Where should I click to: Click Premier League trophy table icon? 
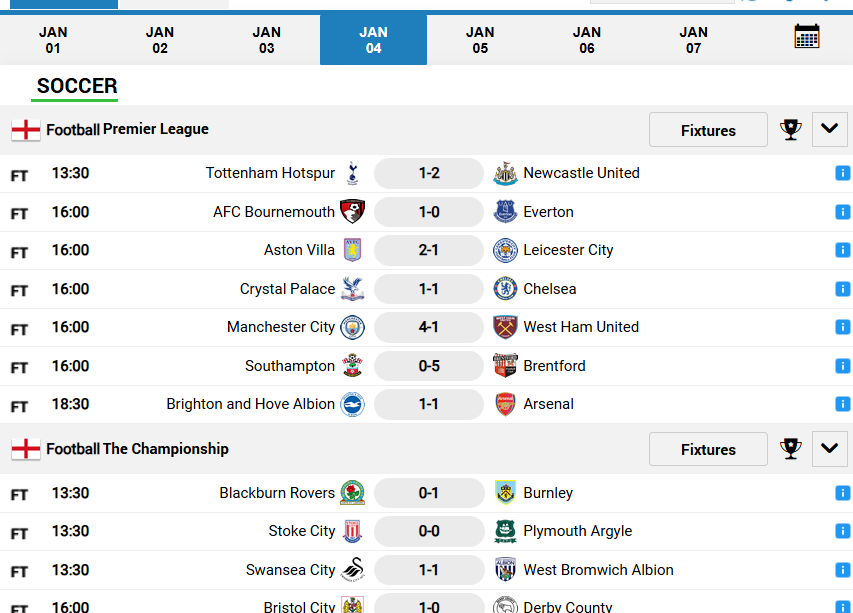(x=790, y=129)
